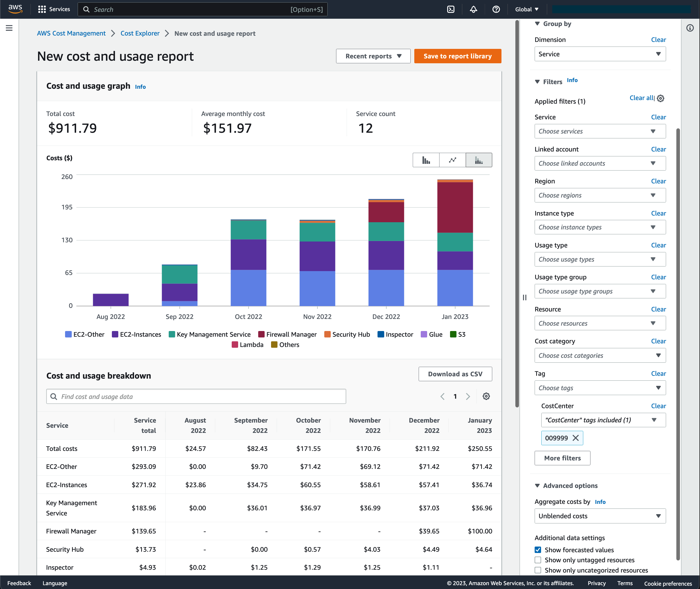Switch graph to line chart view icon
This screenshot has height=589, width=700.
[x=452, y=160]
